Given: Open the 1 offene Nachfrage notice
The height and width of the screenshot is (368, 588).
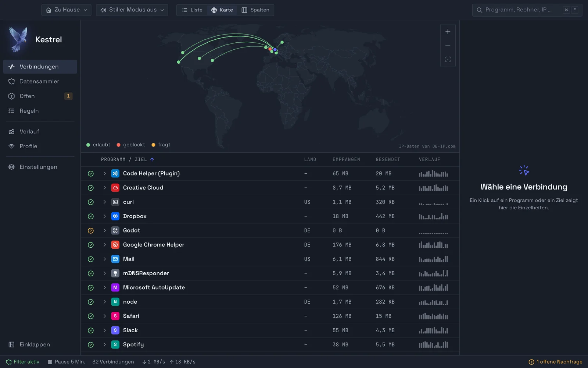Looking at the screenshot, I should pos(555,362).
